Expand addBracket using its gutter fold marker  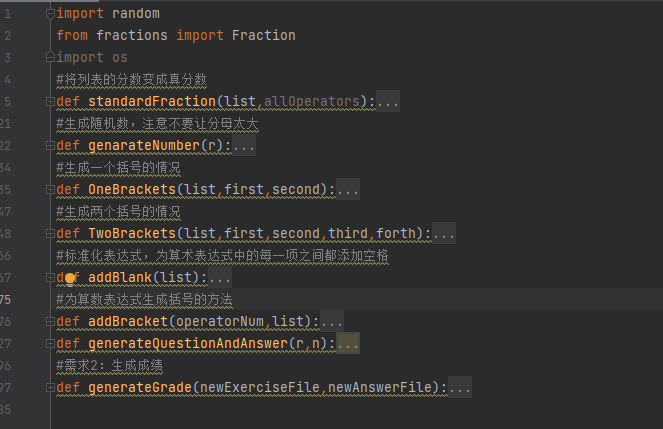coord(50,322)
